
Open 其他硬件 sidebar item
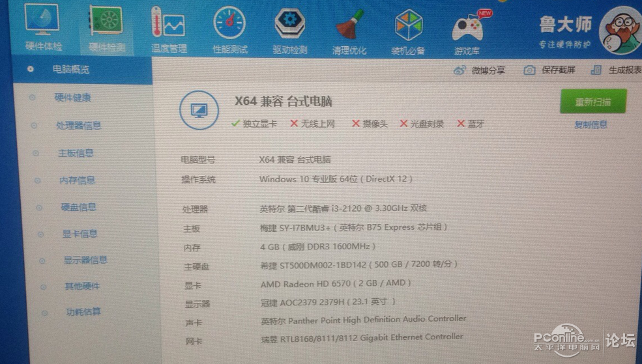[82, 286]
